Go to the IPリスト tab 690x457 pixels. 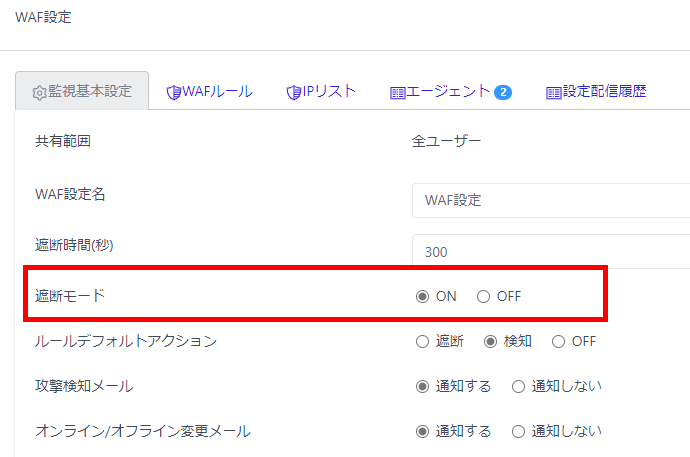(329, 91)
